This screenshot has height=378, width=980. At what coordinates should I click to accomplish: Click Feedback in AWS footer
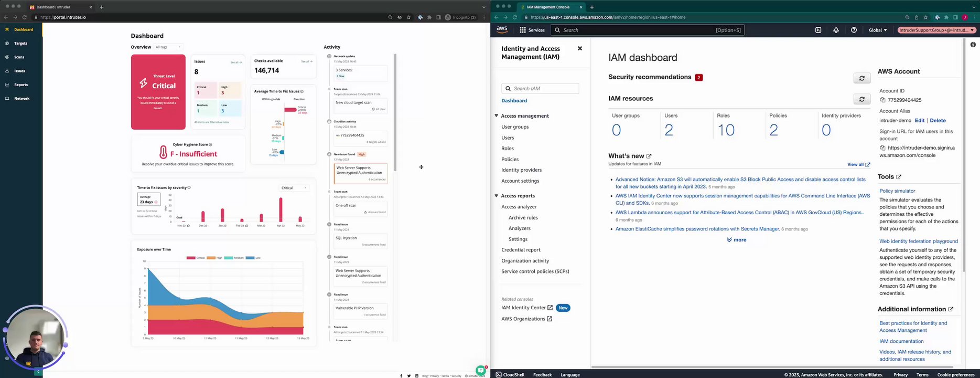[x=542, y=375]
